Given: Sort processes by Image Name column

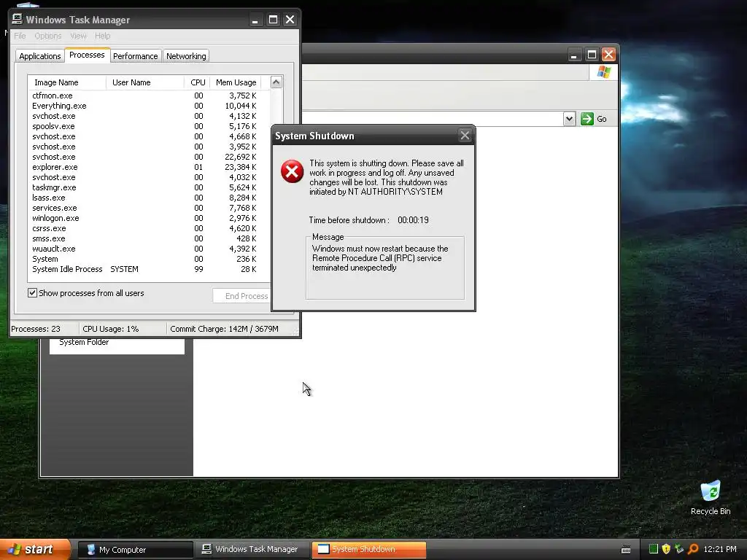Looking at the screenshot, I should tap(67, 82).
